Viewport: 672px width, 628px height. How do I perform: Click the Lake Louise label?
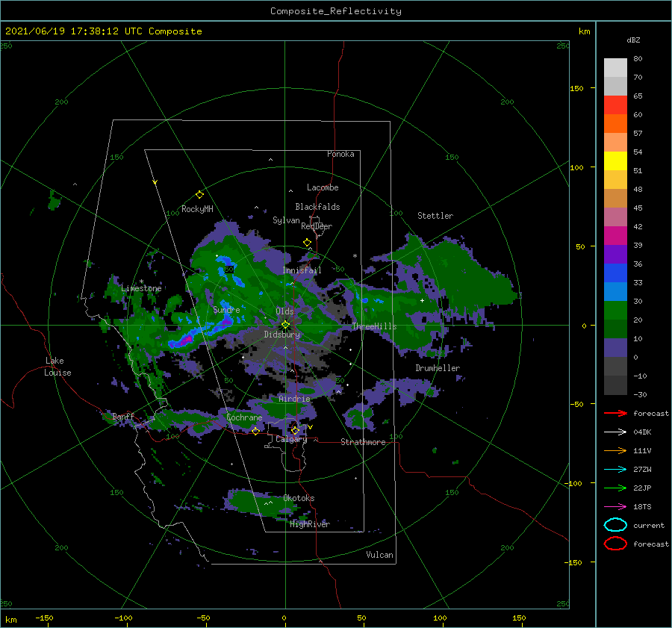57,367
